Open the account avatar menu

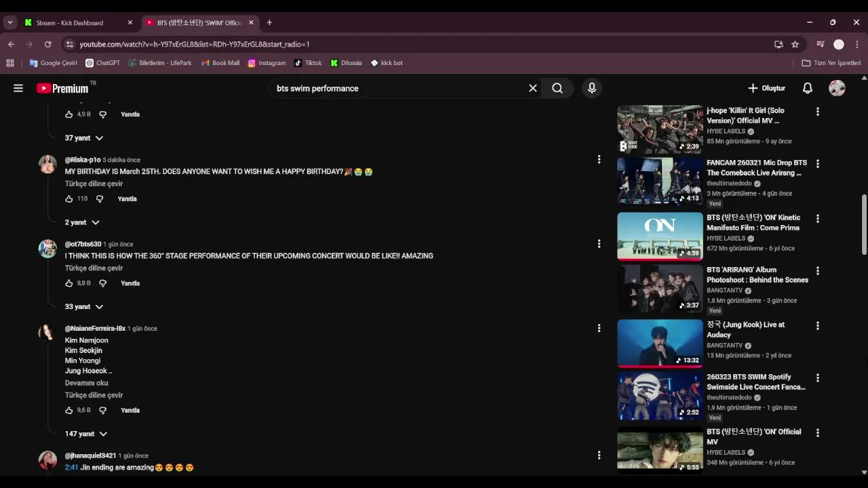pyautogui.click(x=837, y=88)
